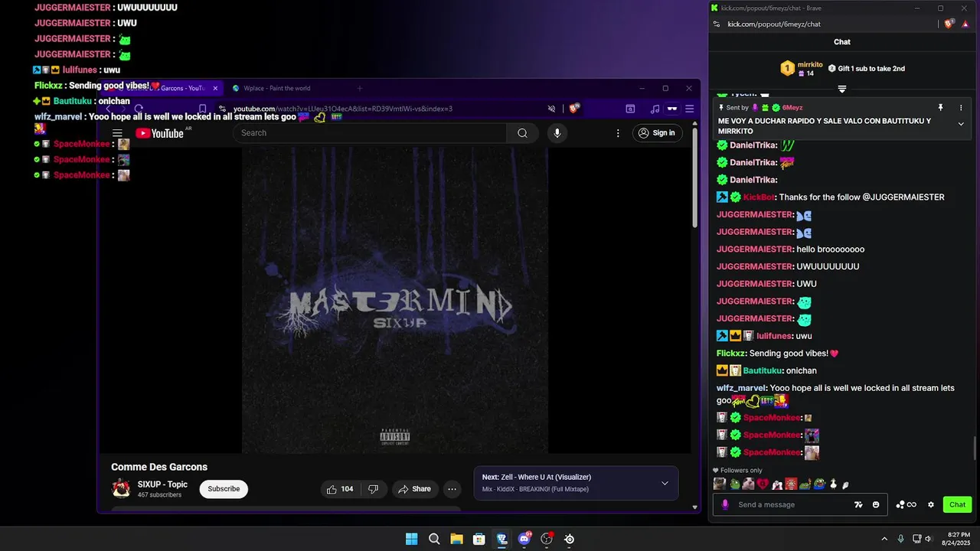The width and height of the screenshot is (980, 551).
Task: Toggle Windows microphone tray icon
Action: tap(900, 539)
